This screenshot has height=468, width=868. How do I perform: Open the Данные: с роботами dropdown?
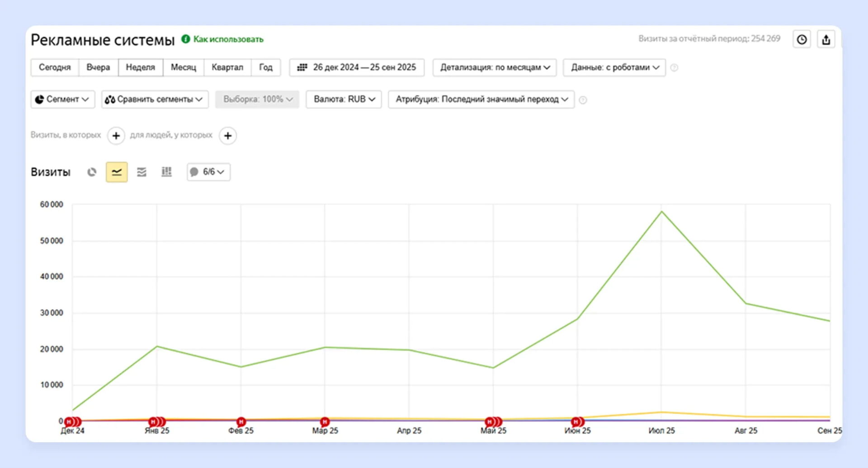pos(614,67)
